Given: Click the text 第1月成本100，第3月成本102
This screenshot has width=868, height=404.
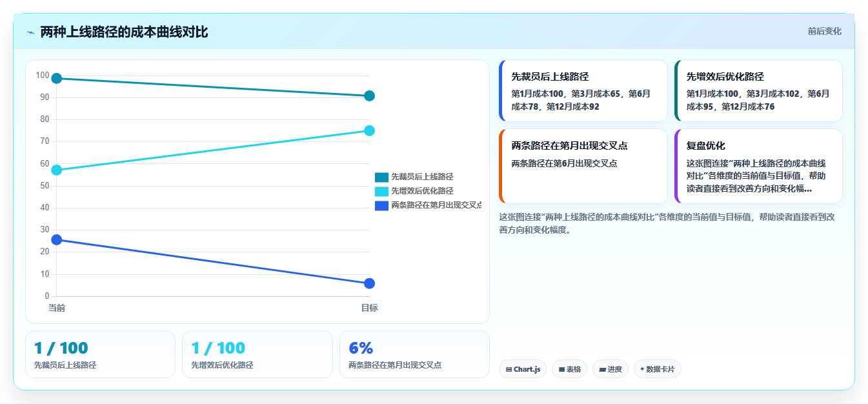Looking at the screenshot, I should (x=744, y=94).
